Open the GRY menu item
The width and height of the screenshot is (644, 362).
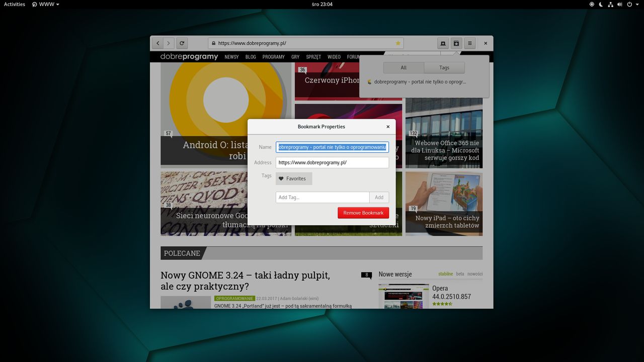pyautogui.click(x=295, y=57)
